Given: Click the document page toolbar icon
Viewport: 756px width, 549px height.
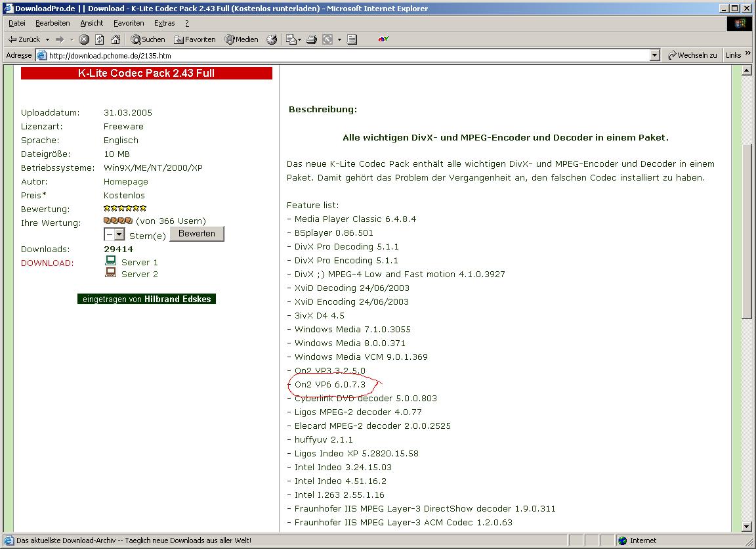Looking at the screenshot, I should pos(352,39).
